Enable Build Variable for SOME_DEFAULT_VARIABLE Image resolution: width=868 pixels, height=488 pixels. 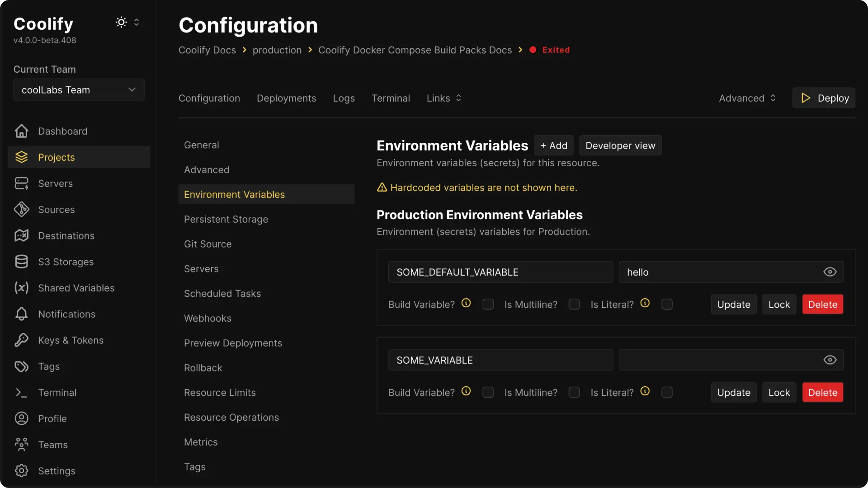(488, 305)
